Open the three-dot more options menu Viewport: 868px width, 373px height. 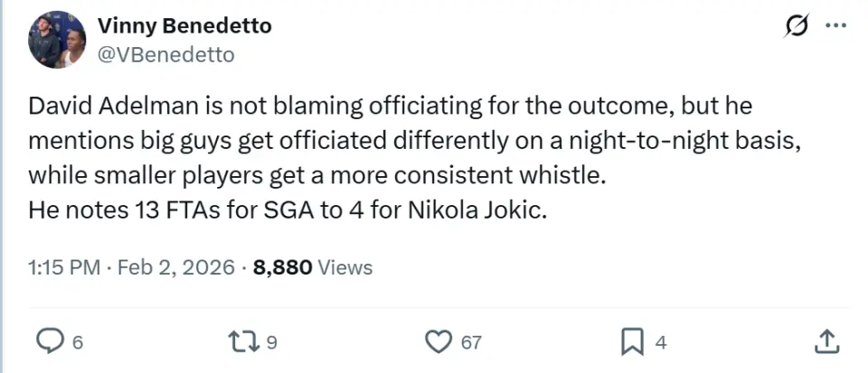(834, 27)
